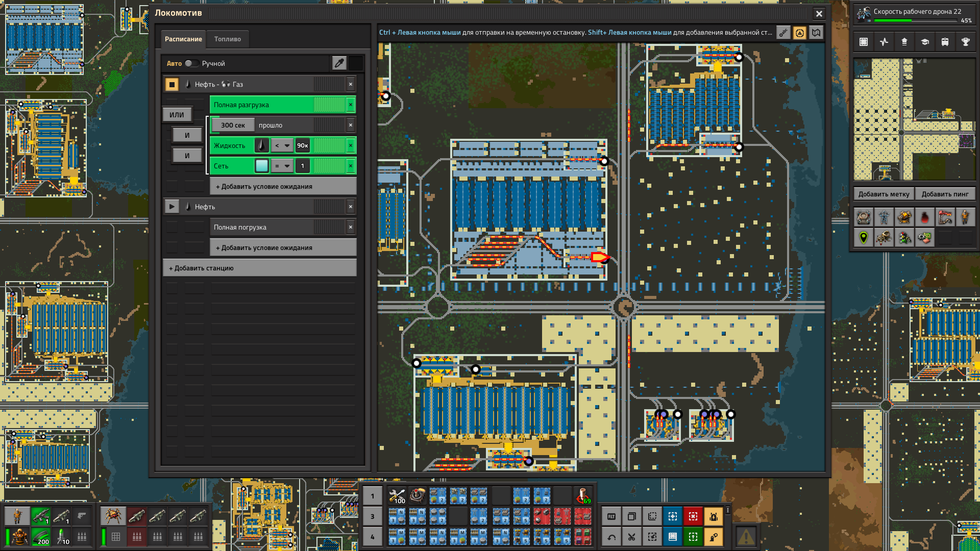Image resolution: width=980 pixels, height=551 pixels.
Task: Open the bonuses graduation cap icon
Action: tap(925, 42)
